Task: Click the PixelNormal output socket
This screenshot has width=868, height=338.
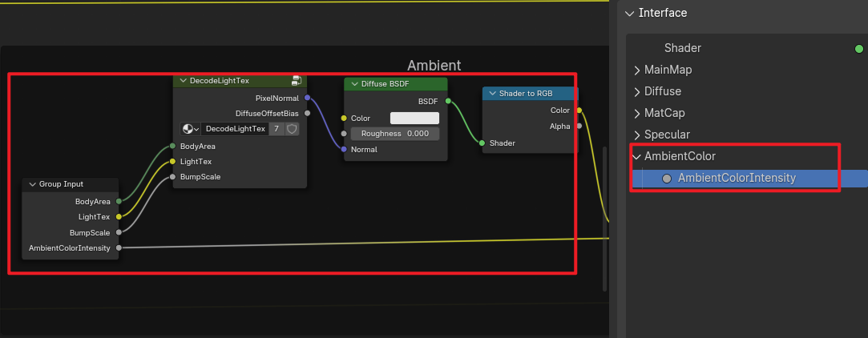Action: point(308,98)
